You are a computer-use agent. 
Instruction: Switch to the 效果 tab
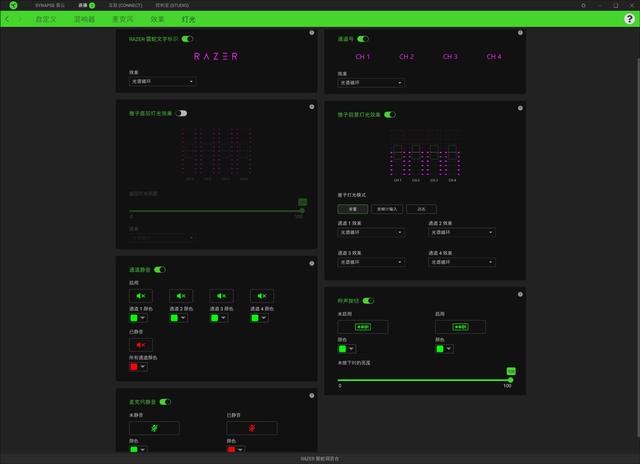tap(158, 19)
